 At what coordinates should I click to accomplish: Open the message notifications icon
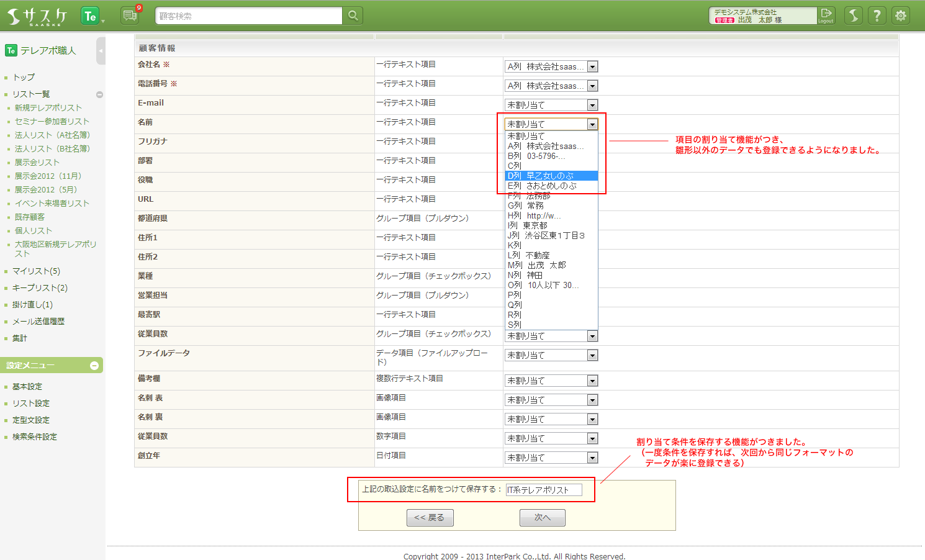pyautogui.click(x=130, y=16)
